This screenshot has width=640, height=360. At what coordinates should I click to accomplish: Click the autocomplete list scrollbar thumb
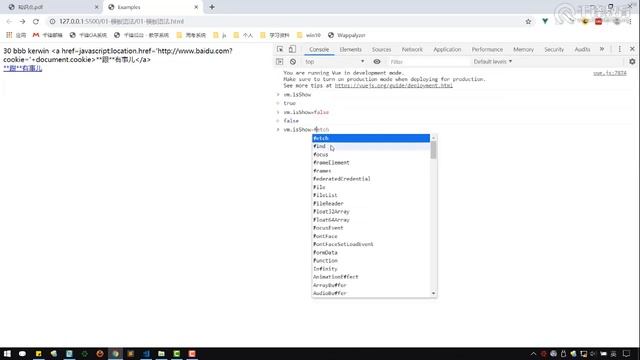(x=433, y=150)
